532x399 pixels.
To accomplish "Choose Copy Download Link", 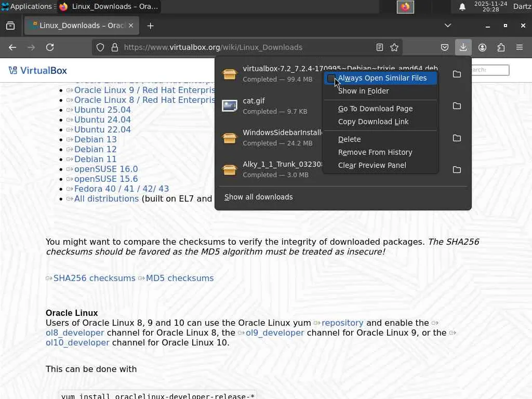I will click(380, 122).
